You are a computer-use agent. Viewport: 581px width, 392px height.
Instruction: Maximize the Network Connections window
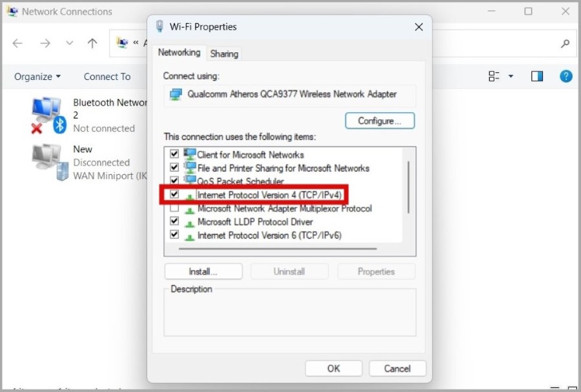(x=528, y=12)
